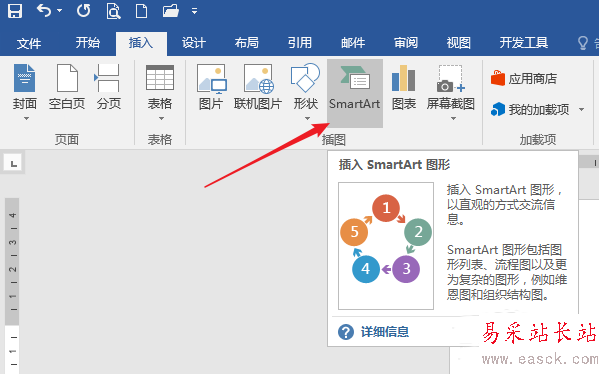Click the New blank document icon
Screen dimensions: 599x374
[141, 11]
